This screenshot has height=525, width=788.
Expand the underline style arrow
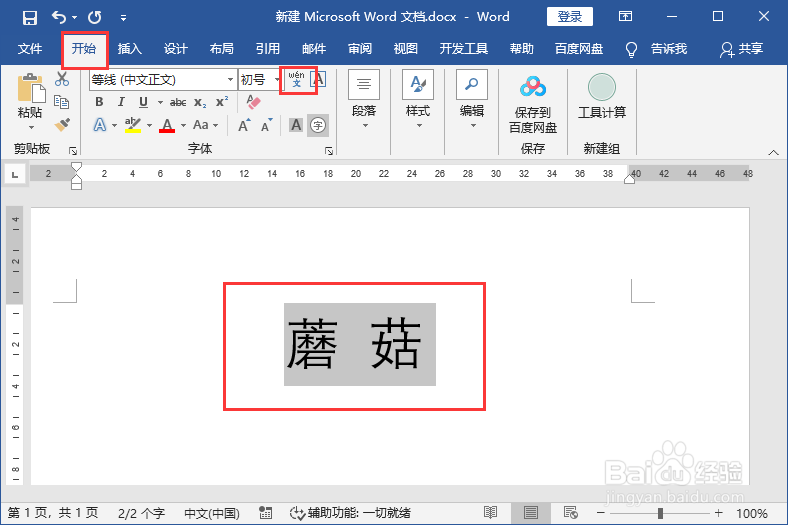[x=160, y=102]
